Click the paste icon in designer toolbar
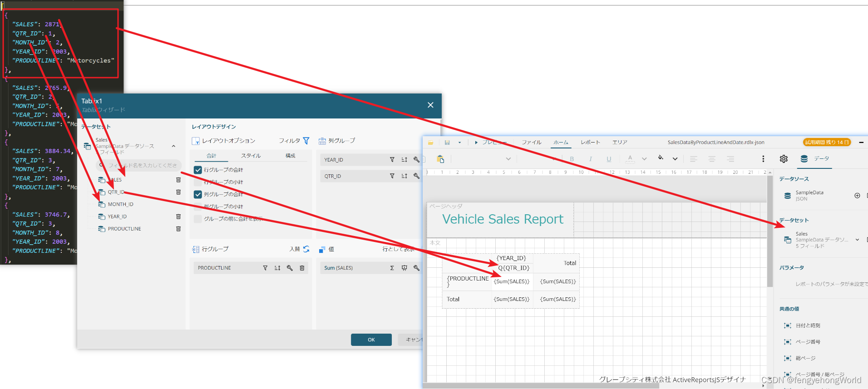This screenshot has height=389, width=868. [x=440, y=159]
